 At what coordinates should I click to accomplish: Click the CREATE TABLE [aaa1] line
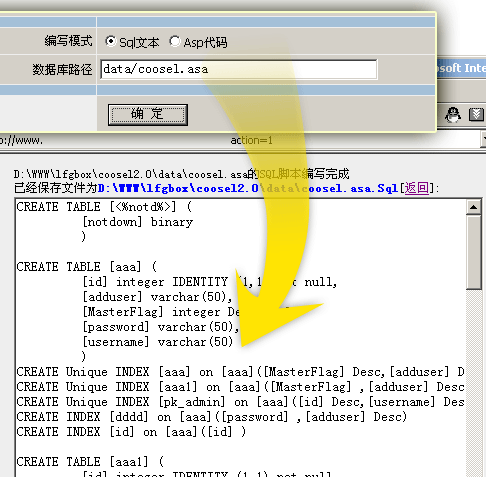click(90, 462)
